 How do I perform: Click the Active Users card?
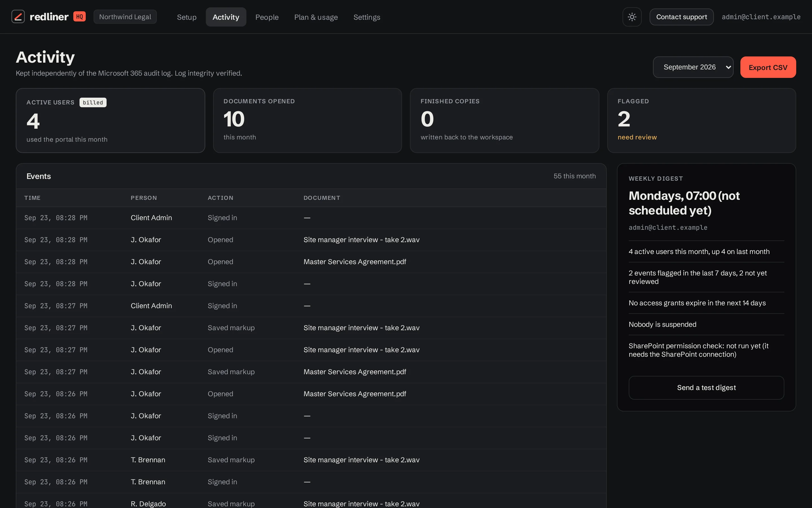click(111, 121)
